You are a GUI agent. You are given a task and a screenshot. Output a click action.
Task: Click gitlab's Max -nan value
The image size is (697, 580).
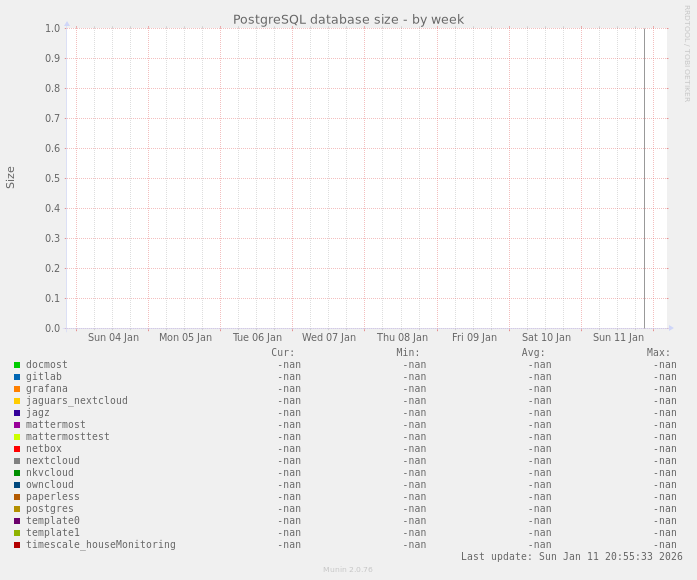coord(665,377)
